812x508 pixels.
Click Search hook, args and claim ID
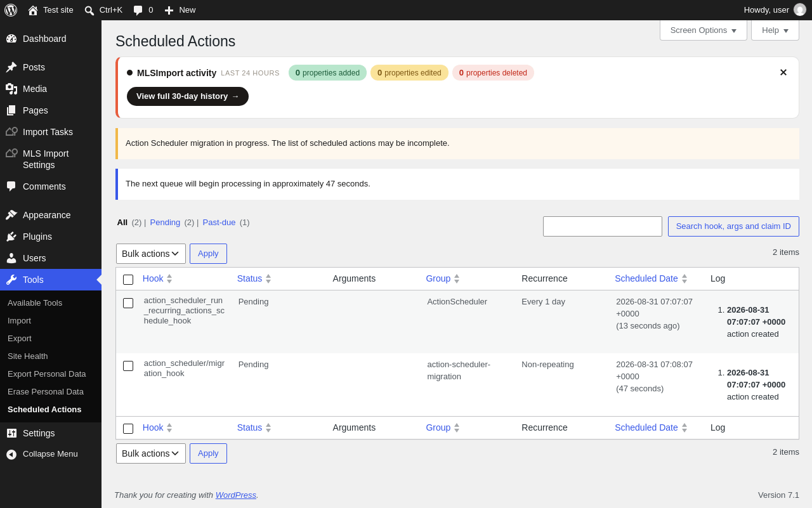tap(733, 226)
